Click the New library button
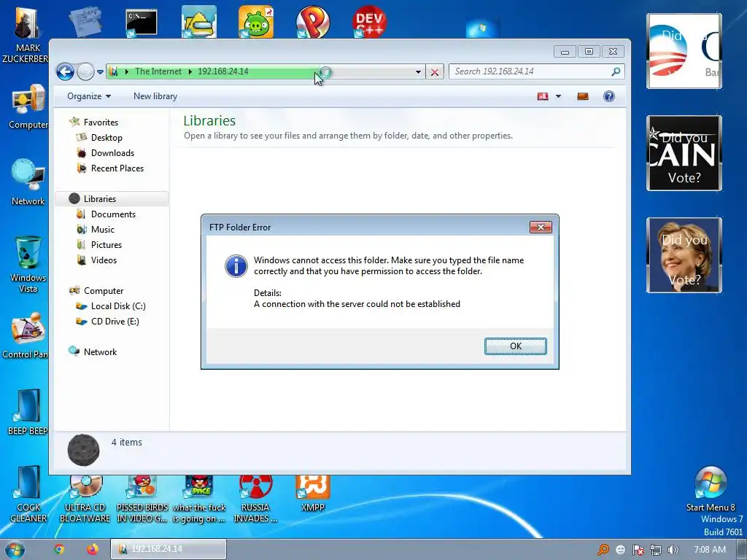This screenshot has width=747, height=560. tap(155, 96)
